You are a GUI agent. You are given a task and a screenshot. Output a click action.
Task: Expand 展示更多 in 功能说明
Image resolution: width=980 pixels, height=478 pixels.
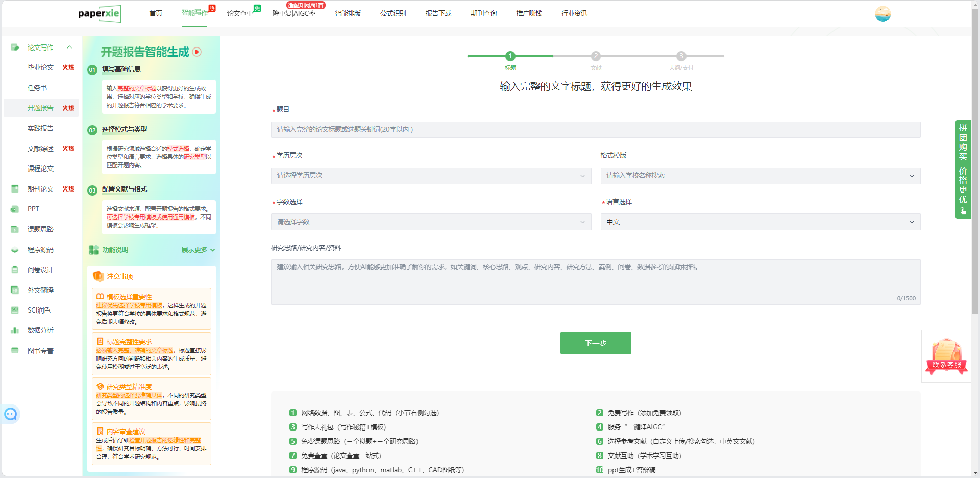[198, 250]
